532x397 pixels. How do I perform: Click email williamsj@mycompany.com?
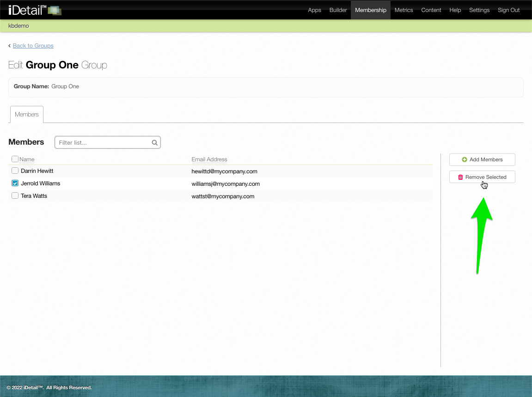[x=226, y=183]
